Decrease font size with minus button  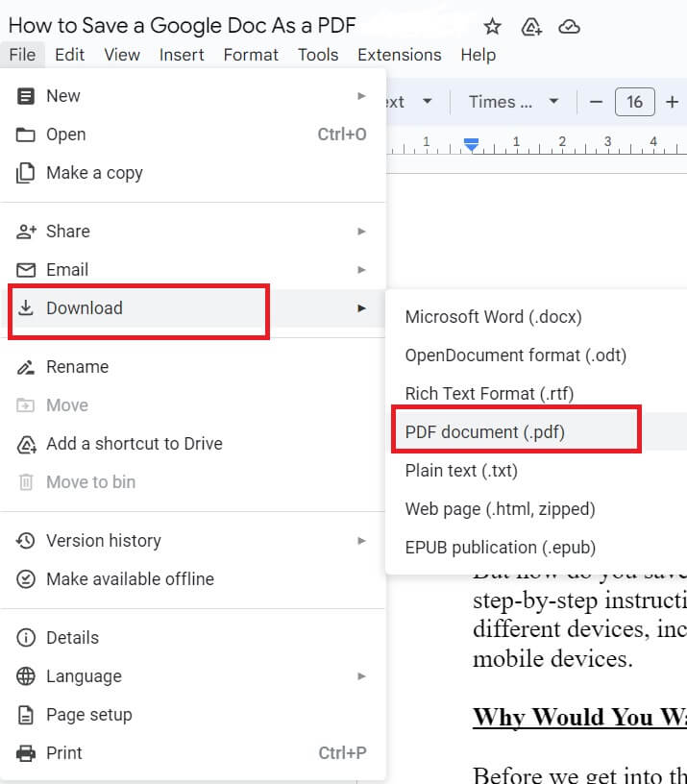click(x=597, y=102)
